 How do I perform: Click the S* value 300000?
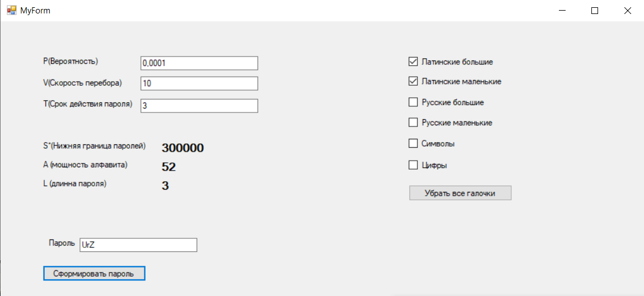[183, 148]
